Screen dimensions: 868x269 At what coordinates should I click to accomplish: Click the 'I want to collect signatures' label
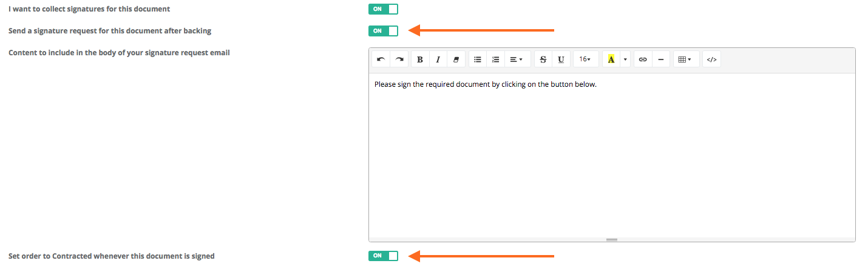click(89, 9)
